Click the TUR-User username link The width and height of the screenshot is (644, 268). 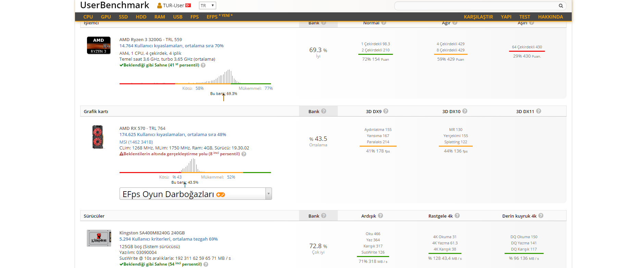click(173, 5)
